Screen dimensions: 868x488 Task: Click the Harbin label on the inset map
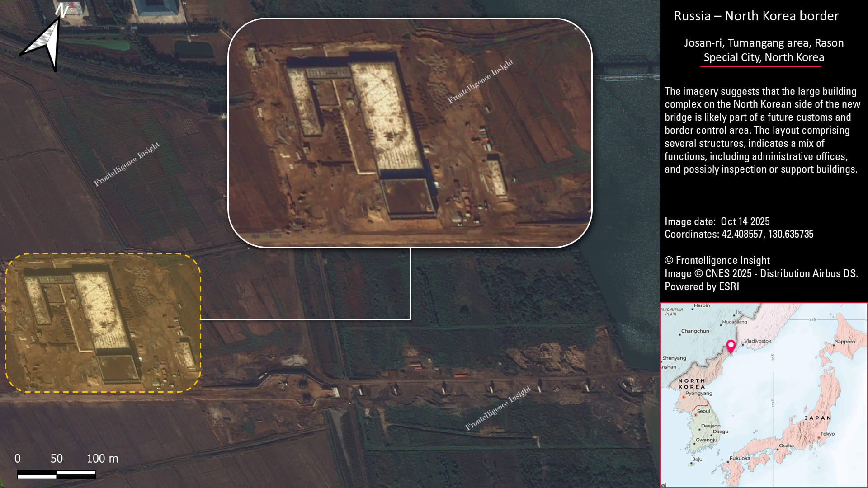click(x=702, y=305)
